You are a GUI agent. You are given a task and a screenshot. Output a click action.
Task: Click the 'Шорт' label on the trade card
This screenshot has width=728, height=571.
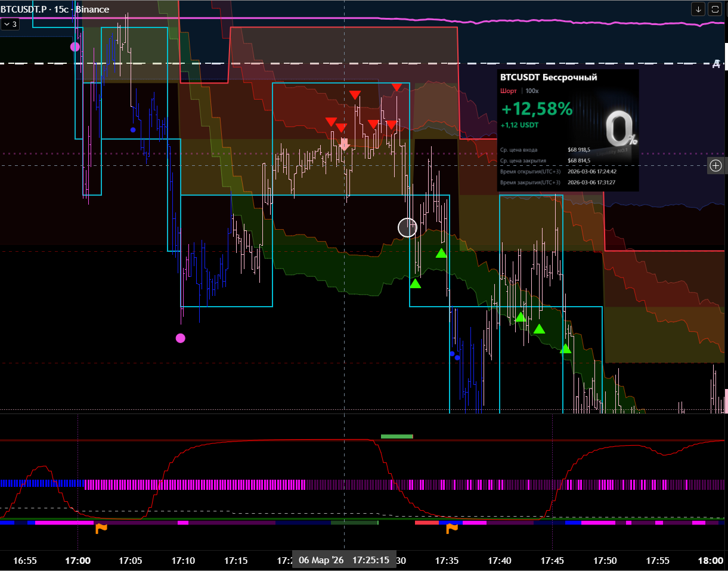click(509, 91)
